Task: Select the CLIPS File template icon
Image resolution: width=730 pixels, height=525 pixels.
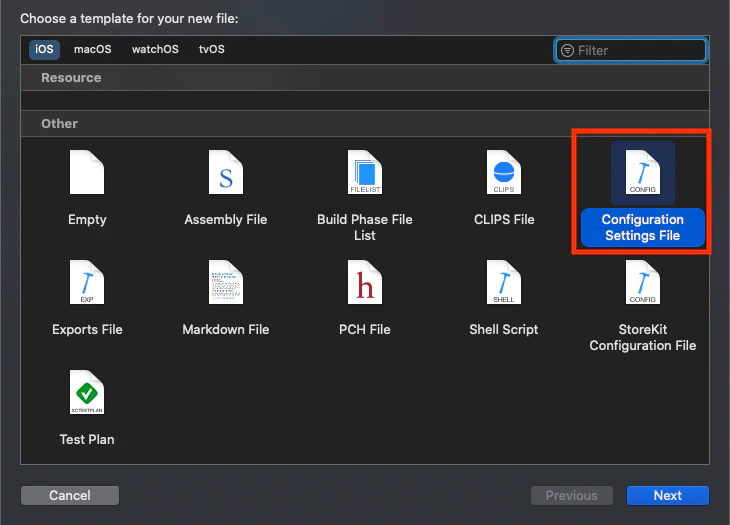Action: (504, 172)
